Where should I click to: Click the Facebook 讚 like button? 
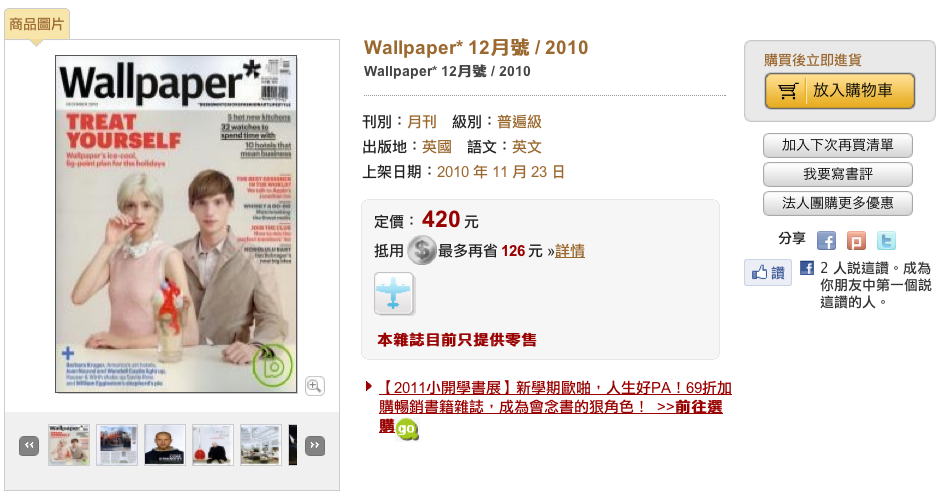768,272
